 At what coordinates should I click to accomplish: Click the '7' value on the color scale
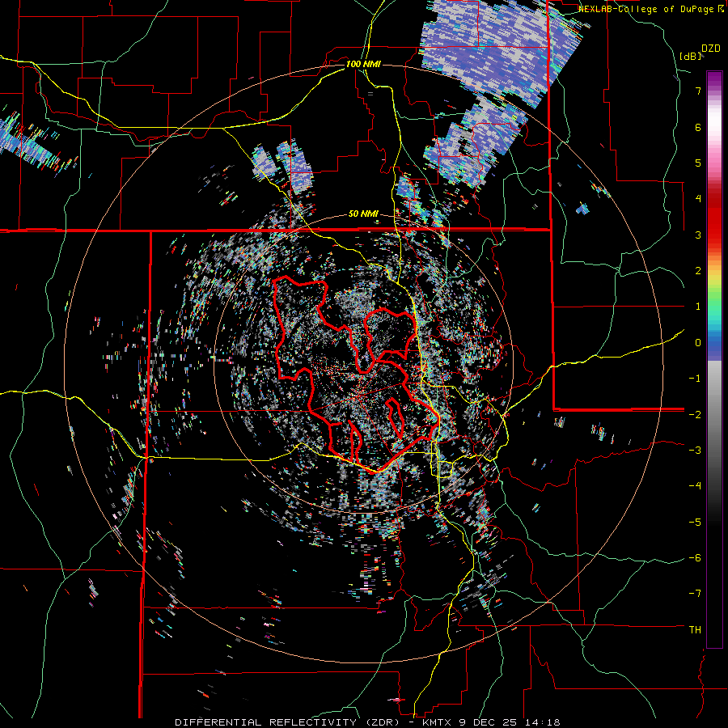pos(698,91)
